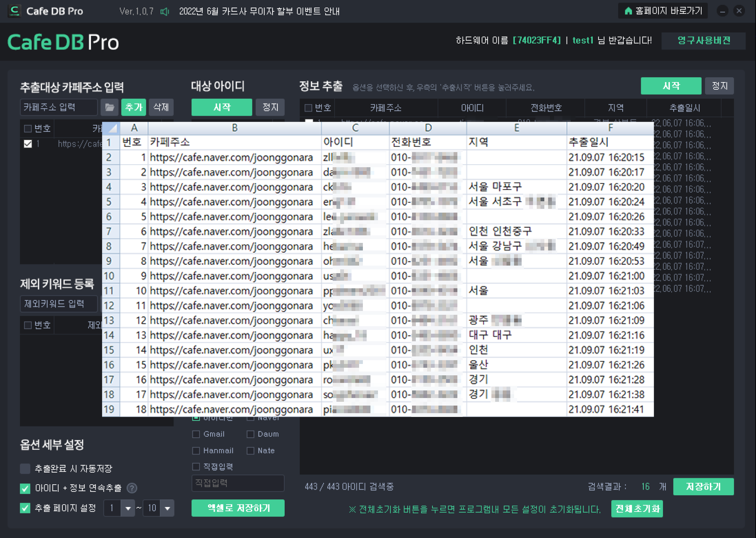Click 삭제 to delete cafe address
Screen dimensions: 756x538
pyautogui.click(x=161, y=107)
